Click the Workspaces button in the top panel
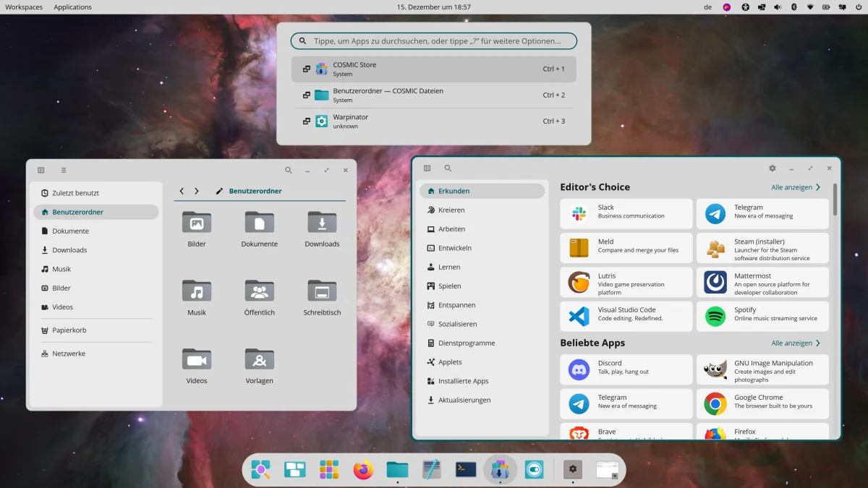Image resolution: width=868 pixels, height=488 pixels. 24,7
